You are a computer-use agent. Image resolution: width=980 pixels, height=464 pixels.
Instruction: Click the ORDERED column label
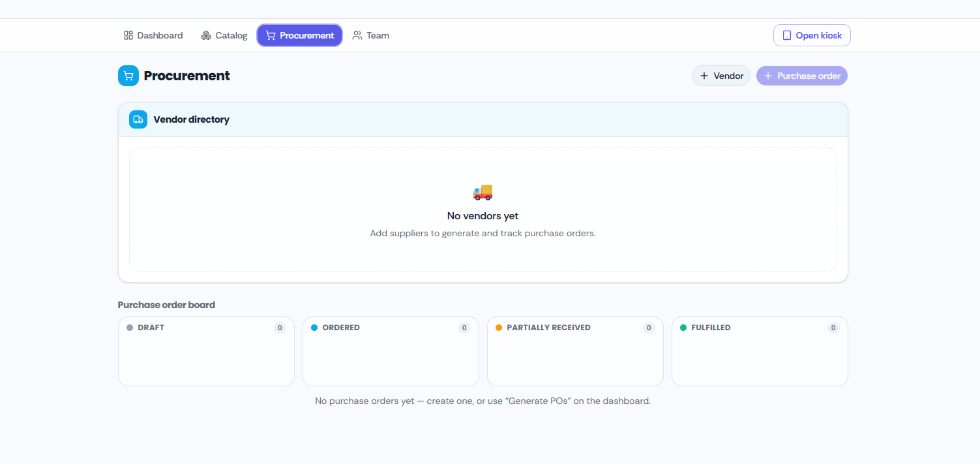(x=341, y=328)
